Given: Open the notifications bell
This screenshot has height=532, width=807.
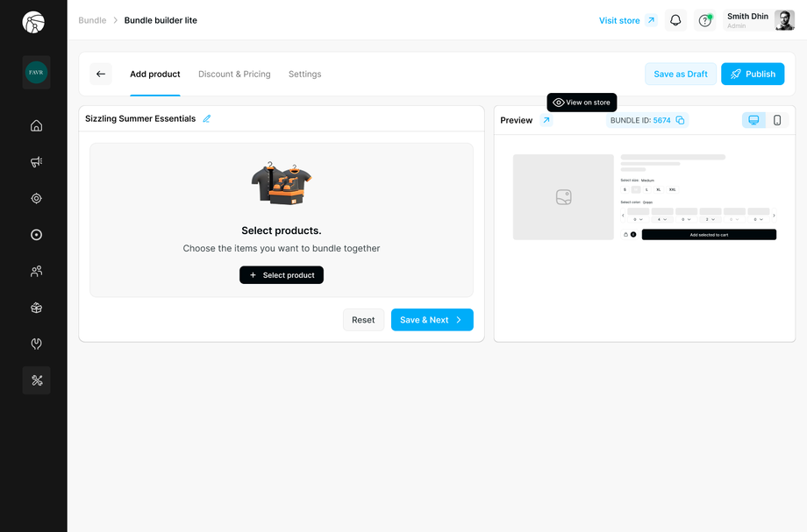Looking at the screenshot, I should (x=675, y=19).
